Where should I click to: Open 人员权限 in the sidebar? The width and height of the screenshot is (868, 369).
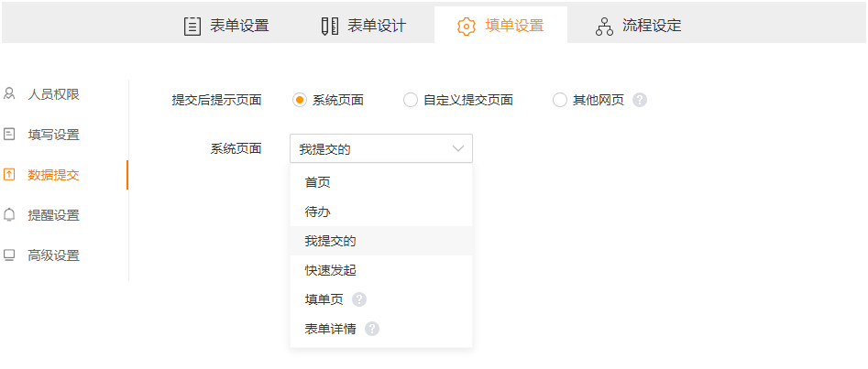pyautogui.click(x=54, y=94)
